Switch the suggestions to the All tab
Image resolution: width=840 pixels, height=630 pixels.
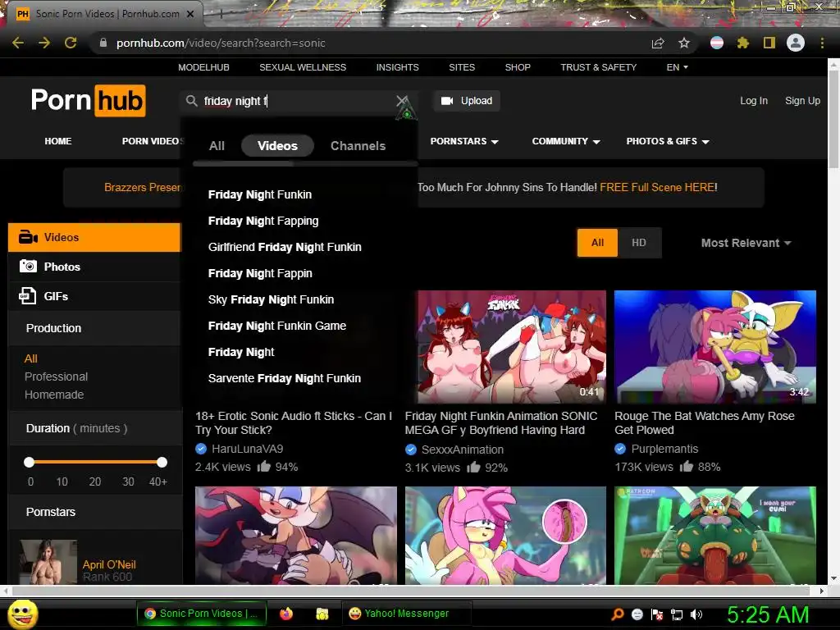[217, 146]
